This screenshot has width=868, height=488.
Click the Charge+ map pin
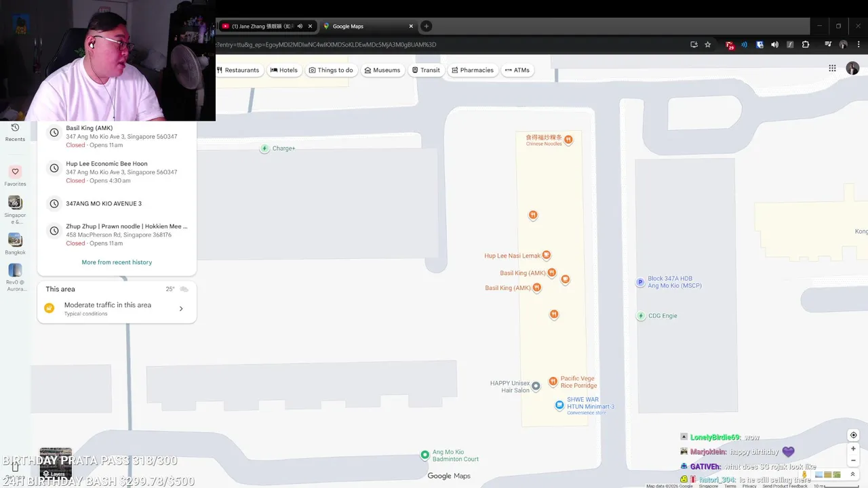pos(265,148)
